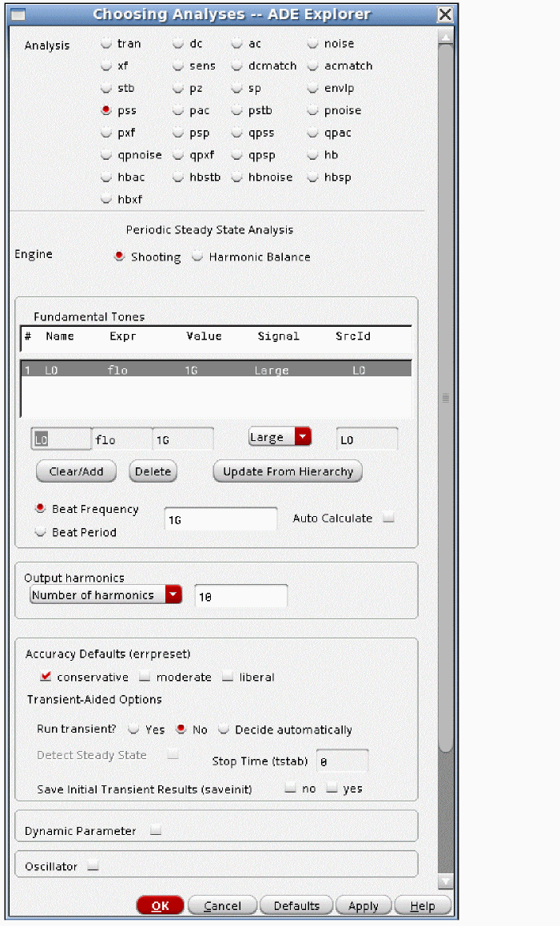Set engine to Shooting
The width and height of the screenshot is (560, 926).
point(119,256)
